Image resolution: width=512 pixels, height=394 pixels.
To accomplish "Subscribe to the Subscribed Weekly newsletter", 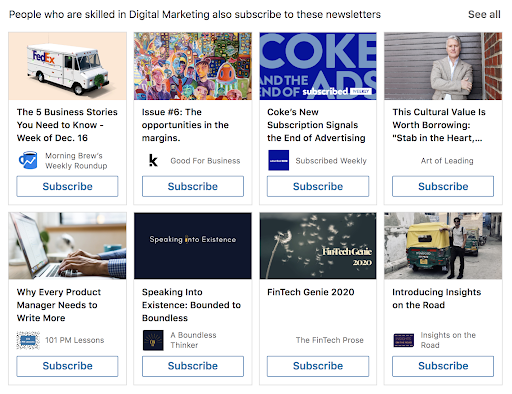I will [x=318, y=186].
